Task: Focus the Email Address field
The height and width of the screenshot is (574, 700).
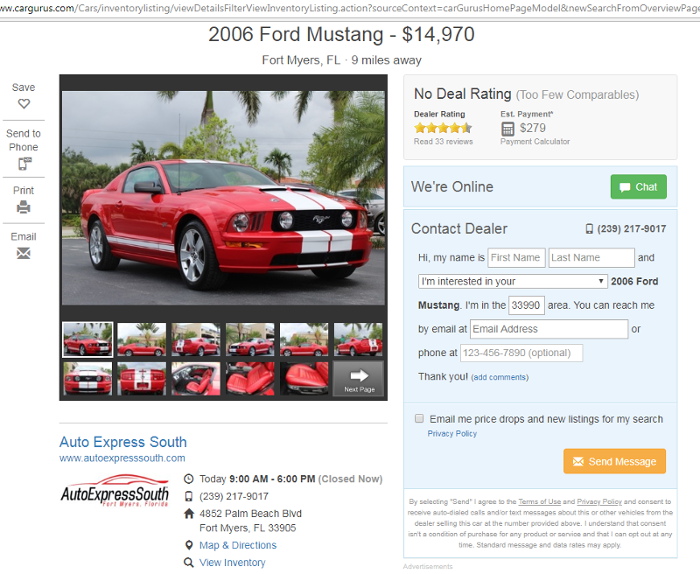Action: point(549,329)
